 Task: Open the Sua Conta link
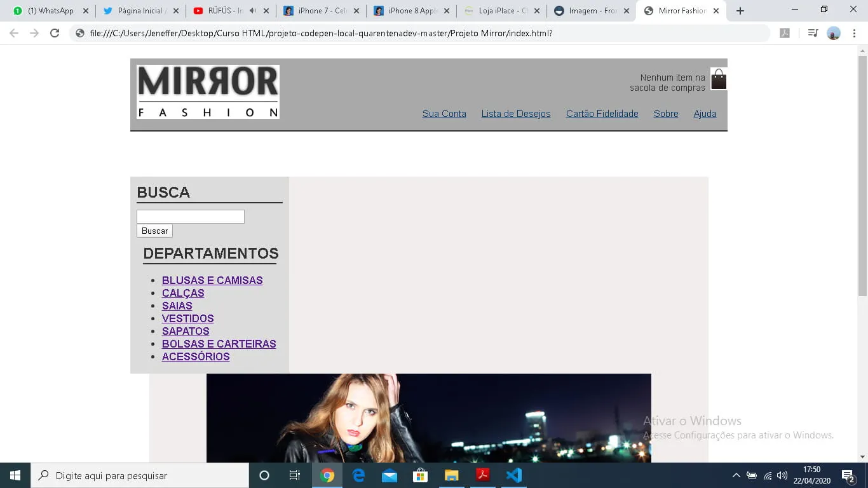click(444, 114)
